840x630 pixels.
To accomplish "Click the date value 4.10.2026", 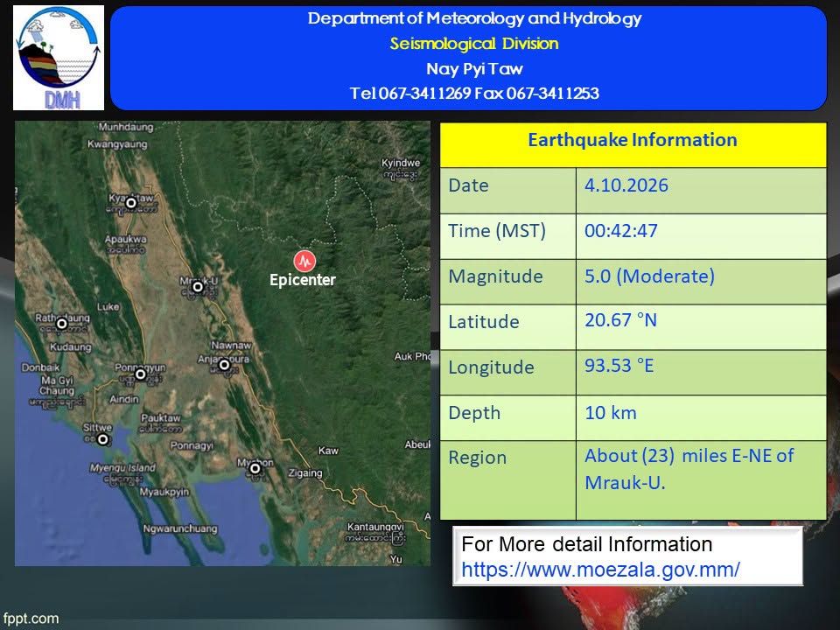I will [x=626, y=185].
